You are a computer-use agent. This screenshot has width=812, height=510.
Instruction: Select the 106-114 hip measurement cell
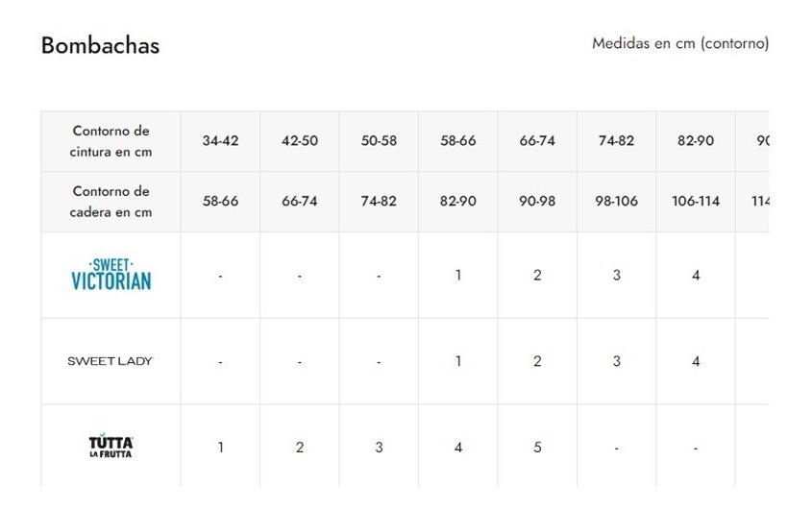pyautogui.click(x=696, y=202)
